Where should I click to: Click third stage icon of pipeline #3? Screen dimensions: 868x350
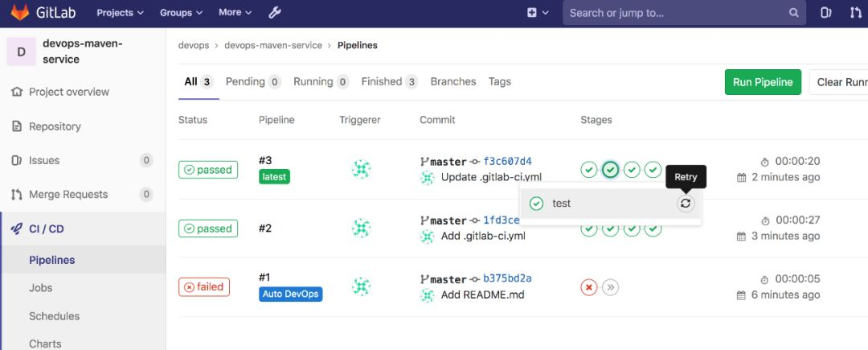point(633,170)
